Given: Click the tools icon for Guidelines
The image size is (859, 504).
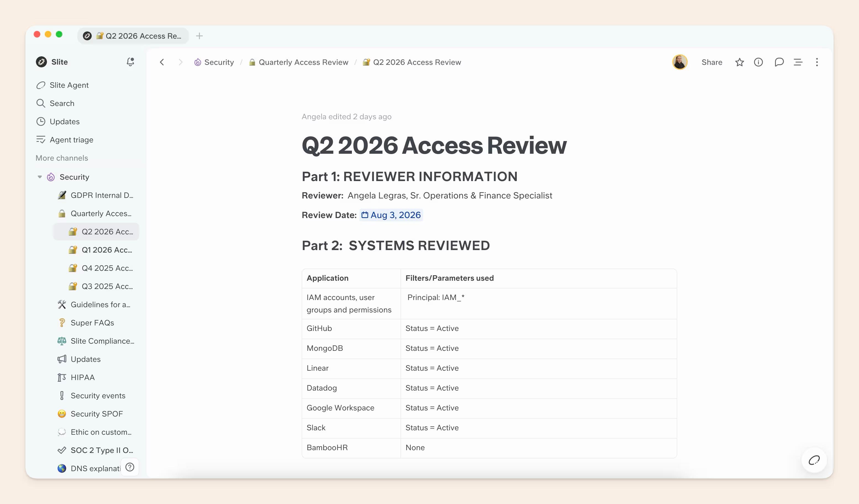Looking at the screenshot, I should 62,304.
